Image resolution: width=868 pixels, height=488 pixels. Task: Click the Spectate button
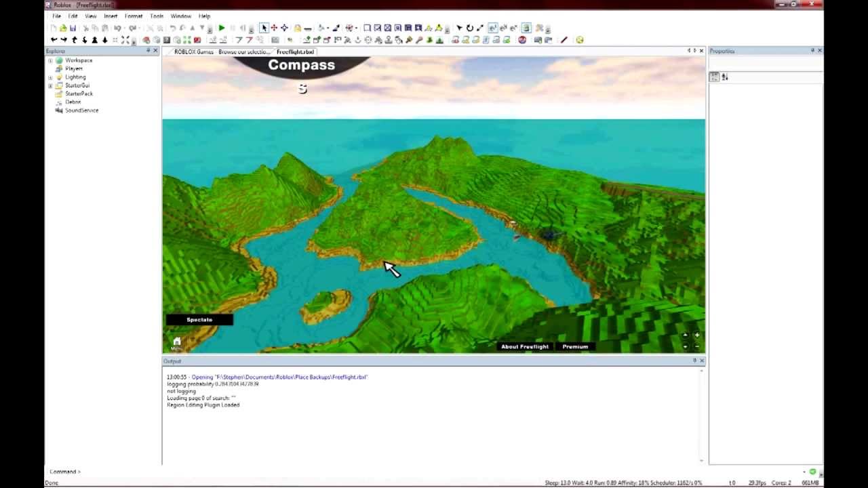199,320
